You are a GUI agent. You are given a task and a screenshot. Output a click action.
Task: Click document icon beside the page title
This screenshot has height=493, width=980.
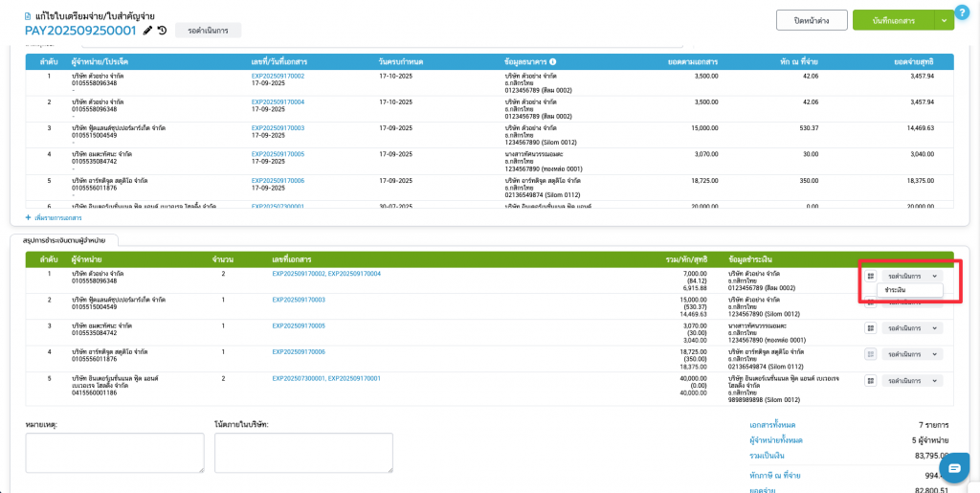pyautogui.click(x=27, y=16)
